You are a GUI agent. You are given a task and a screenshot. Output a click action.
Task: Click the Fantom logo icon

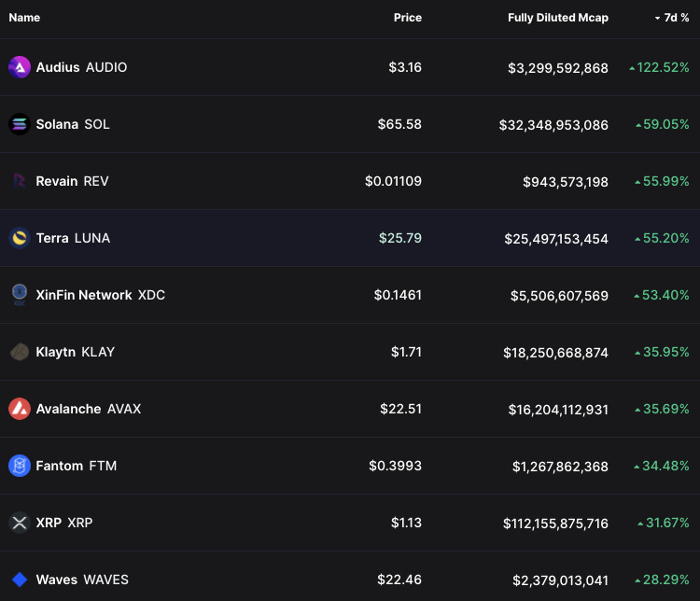(x=20, y=466)
